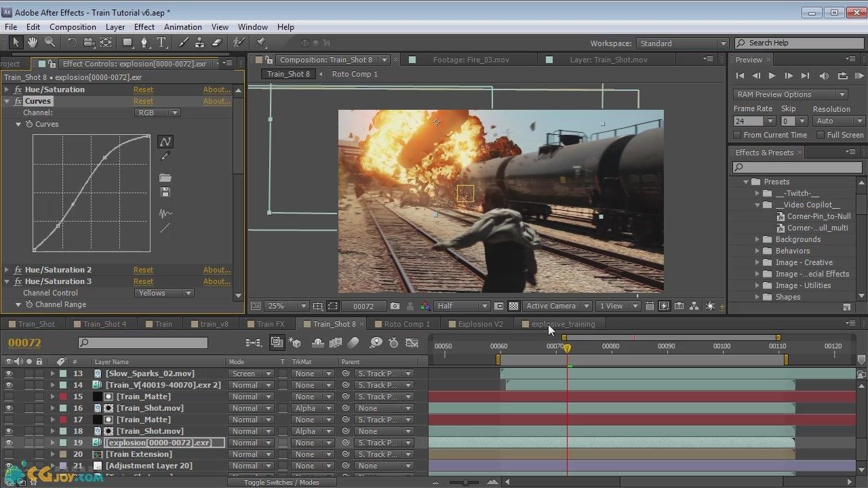Check the From Current Time checkbox

pos(738,135)
